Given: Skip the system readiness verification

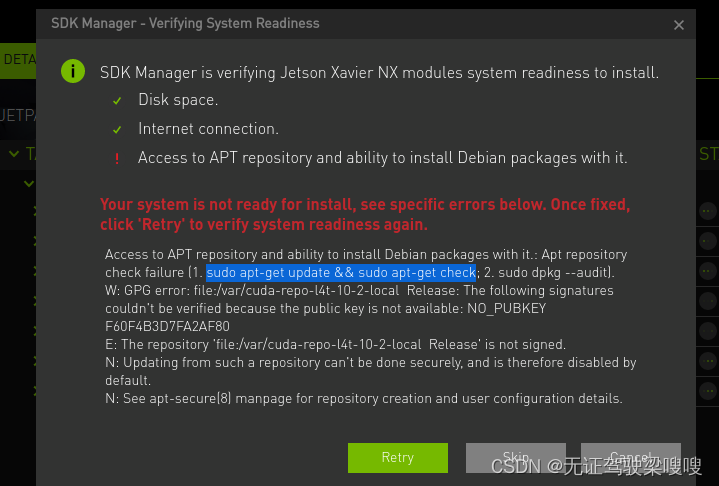Looking at the screenshot, I should coord(515,457).
